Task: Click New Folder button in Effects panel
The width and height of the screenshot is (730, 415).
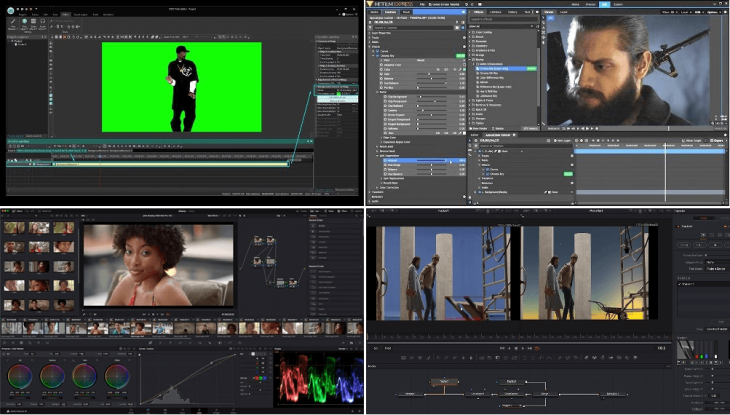Action: click(x=479, y=129)
